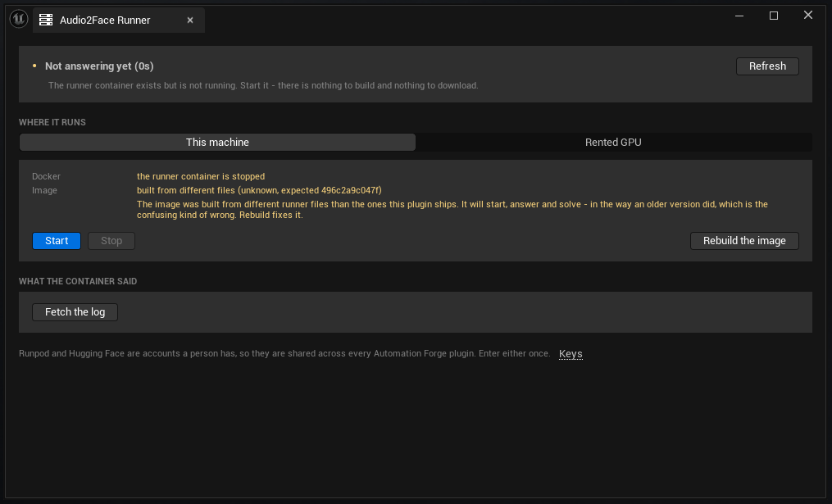
Task: Click the 'The runner container exists' description
Action: click(x=263, y=85)
